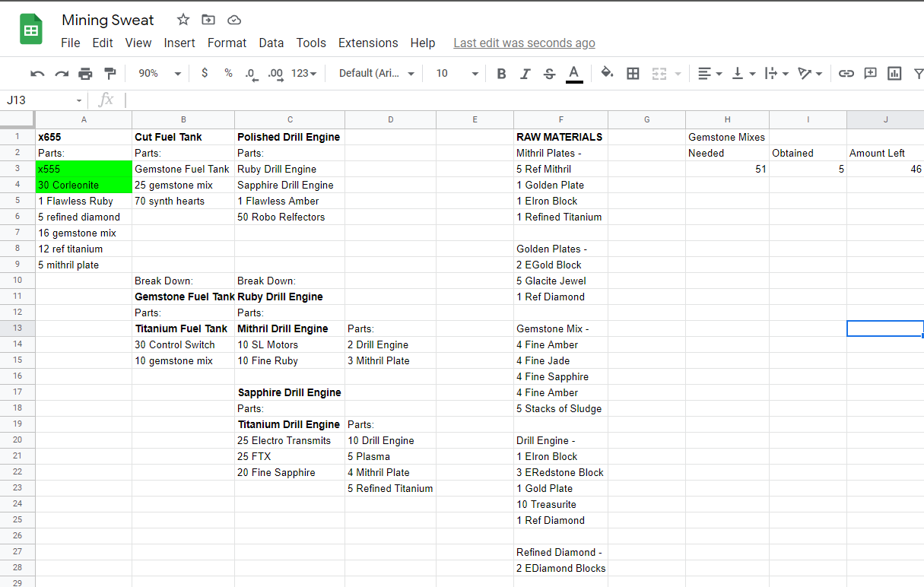Viewport: 924px width, 587px height.
Task: Open the File menu
Action: coord(71,43)
